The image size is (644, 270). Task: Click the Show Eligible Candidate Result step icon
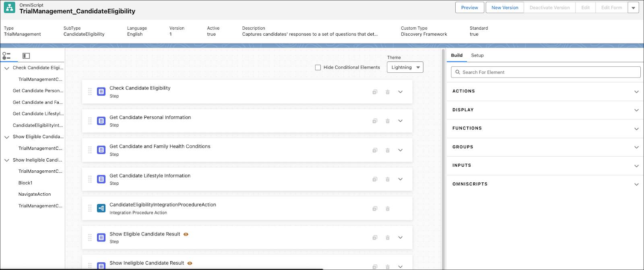click(x=101, y=237)
